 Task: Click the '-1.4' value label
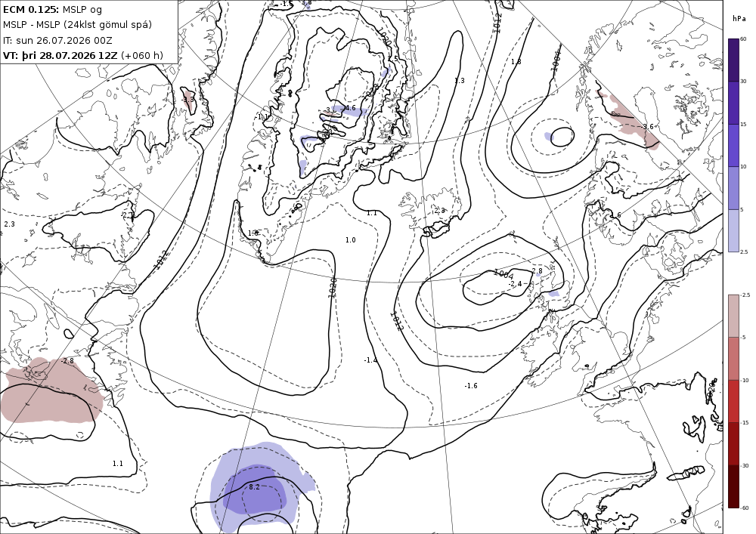370,360
